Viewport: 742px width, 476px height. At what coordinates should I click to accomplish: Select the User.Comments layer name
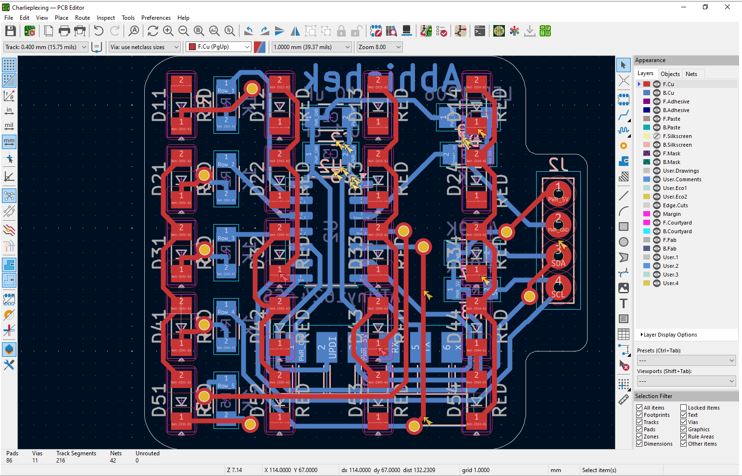(x=682, y=179)
